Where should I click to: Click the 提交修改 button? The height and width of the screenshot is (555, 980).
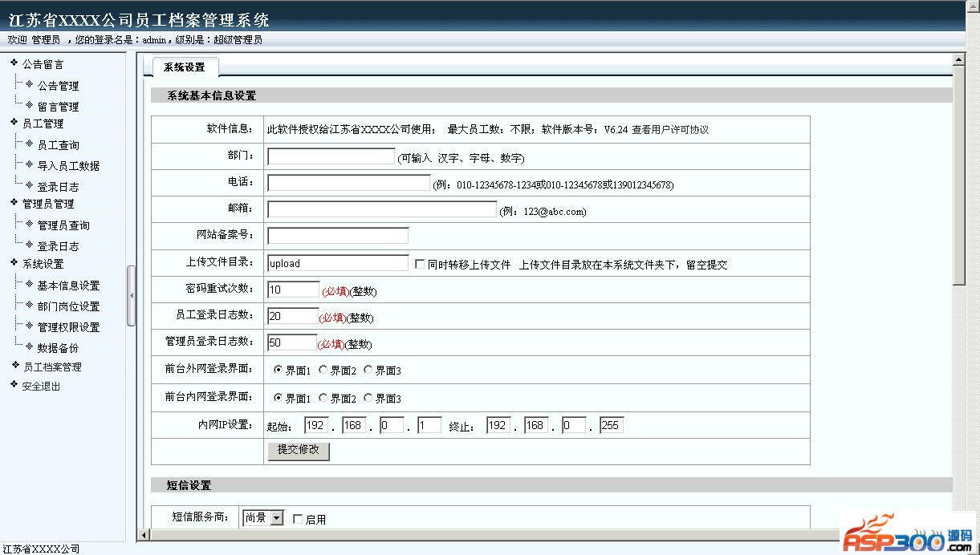click(x=299, y=450)
